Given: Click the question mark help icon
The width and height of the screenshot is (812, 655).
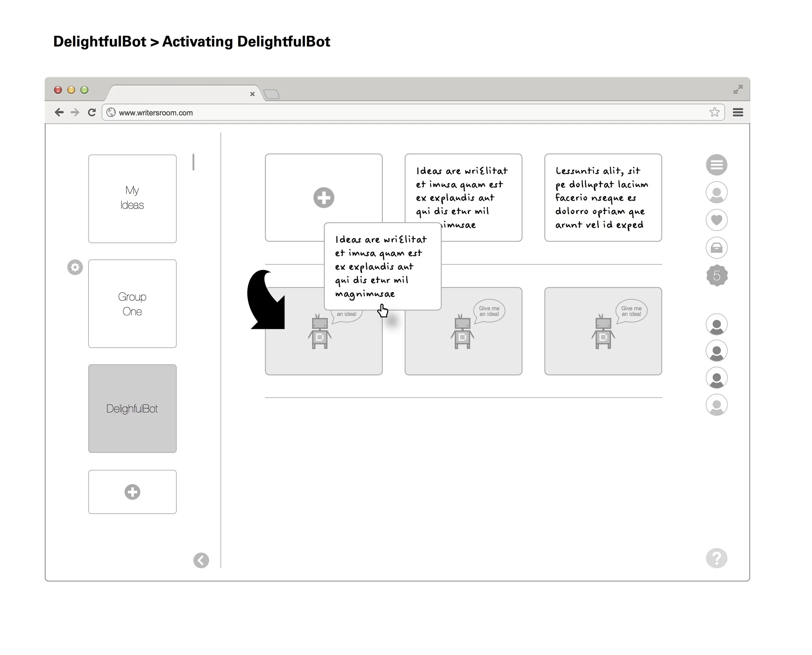Looking at the screenshot, I should coord(716,558).
